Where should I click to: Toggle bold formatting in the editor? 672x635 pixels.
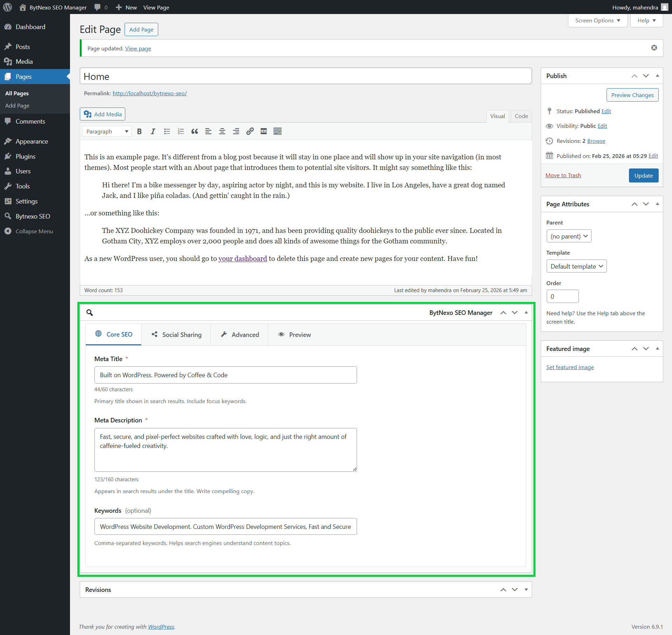click(139, 131)
